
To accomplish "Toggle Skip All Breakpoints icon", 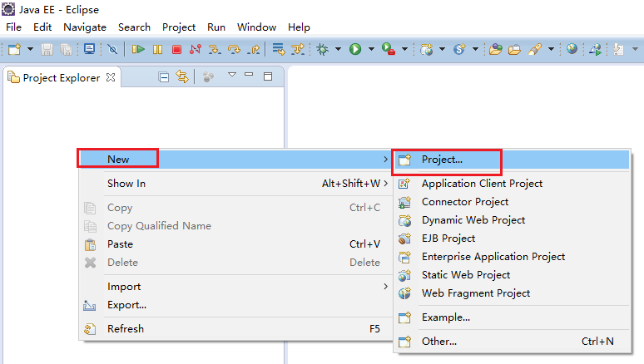I will [x=112, y=49].
